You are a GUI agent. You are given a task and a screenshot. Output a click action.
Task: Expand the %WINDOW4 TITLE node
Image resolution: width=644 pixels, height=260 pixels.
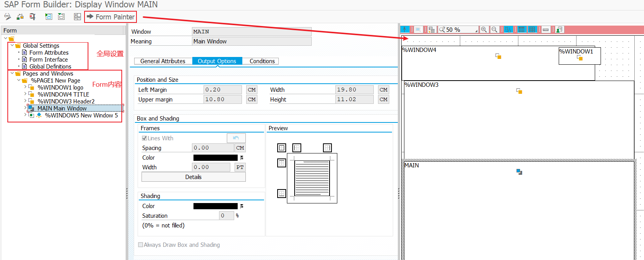25,94
